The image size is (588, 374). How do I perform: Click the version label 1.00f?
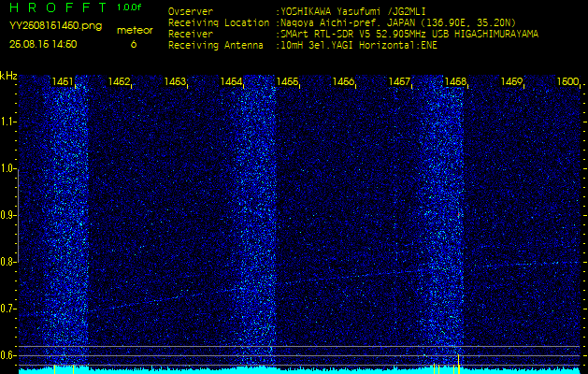pos(129,7)
